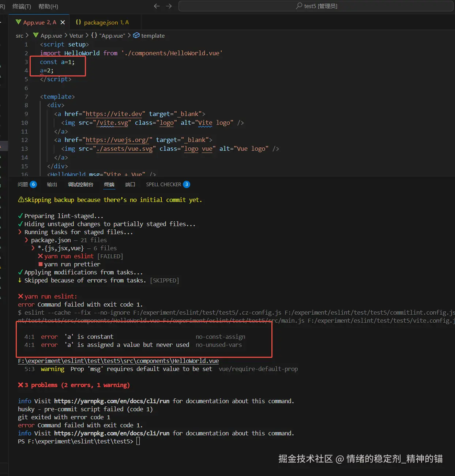Open the 终端(T) menu

[x=22, y=6]
